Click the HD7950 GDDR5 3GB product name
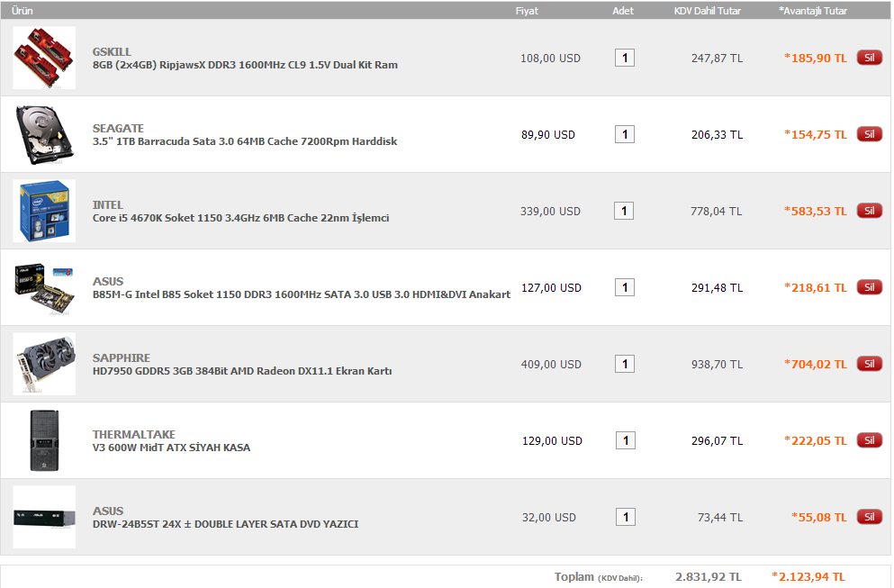This screenshot has height=588, width=894. [x=242, y=371]
